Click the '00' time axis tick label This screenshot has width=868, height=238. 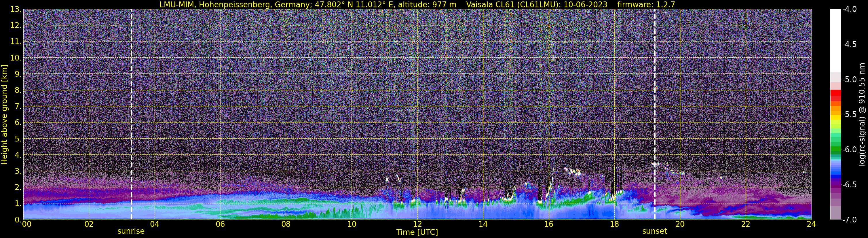[x=26, y=224]
